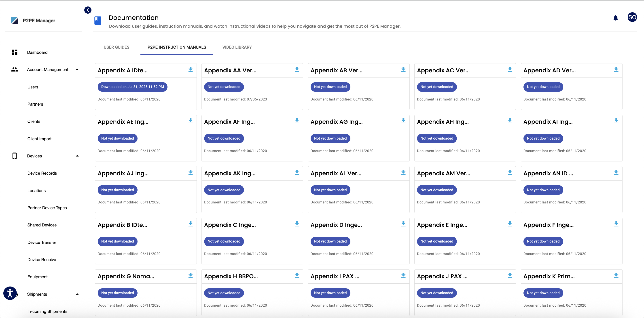Switch to the User Guides tab
This screenshot has width=644, height=318.
(117, 47)
